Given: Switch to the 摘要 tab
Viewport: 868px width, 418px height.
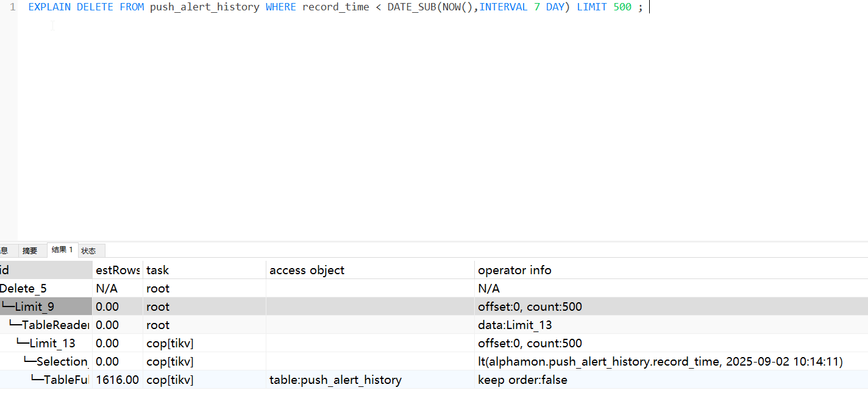Looking at the screenshot, I should pyautogui.click(x=30, y=250).
